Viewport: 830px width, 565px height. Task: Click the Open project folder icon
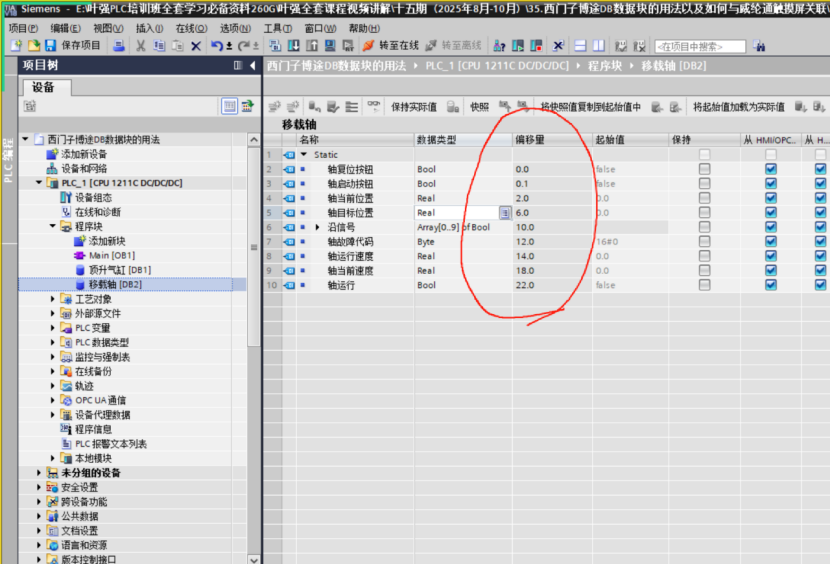point(33,46)
